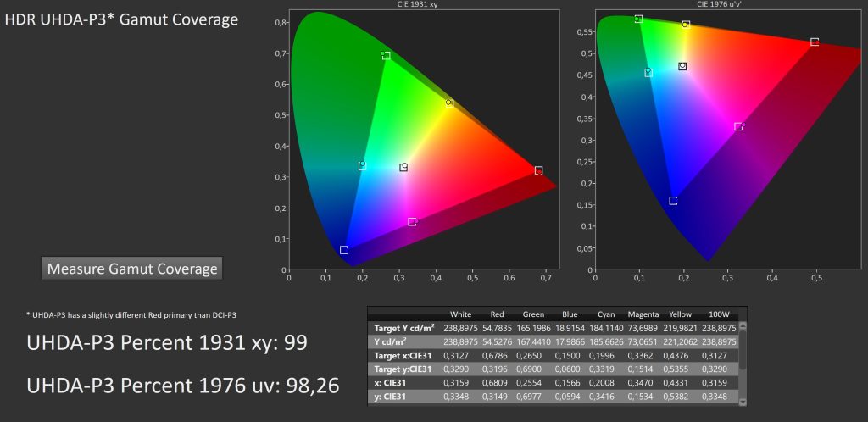Screen dimensions: 868x422
Task: Click the HDR UHDA-P3 Gamut Coverage heading
Action: (120, 19)
